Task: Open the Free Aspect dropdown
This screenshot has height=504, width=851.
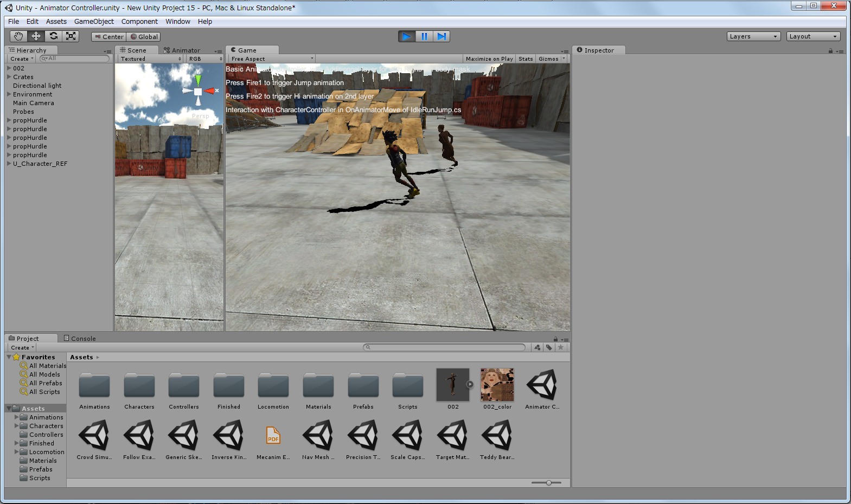Action: (272, 59)
